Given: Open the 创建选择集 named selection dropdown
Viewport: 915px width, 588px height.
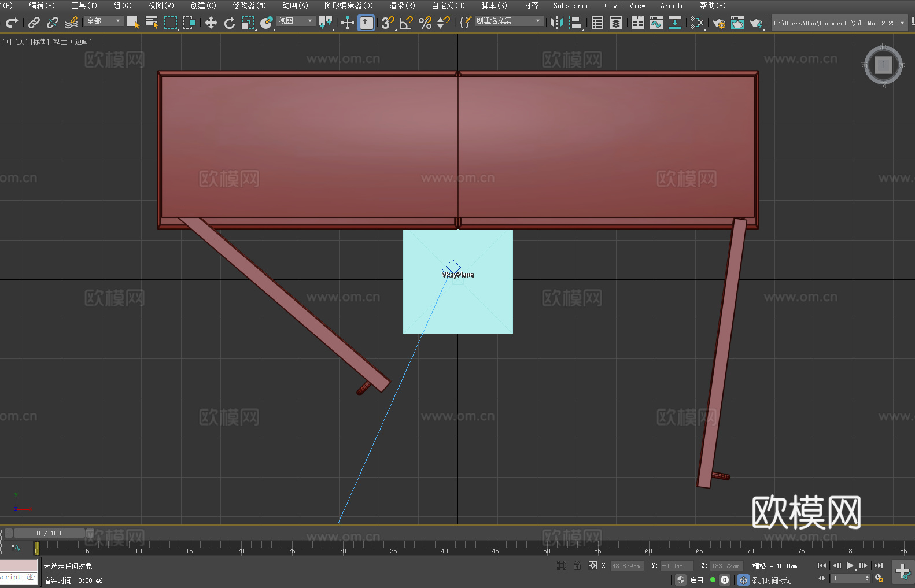Looking at the screenshot, I should 509,21.
